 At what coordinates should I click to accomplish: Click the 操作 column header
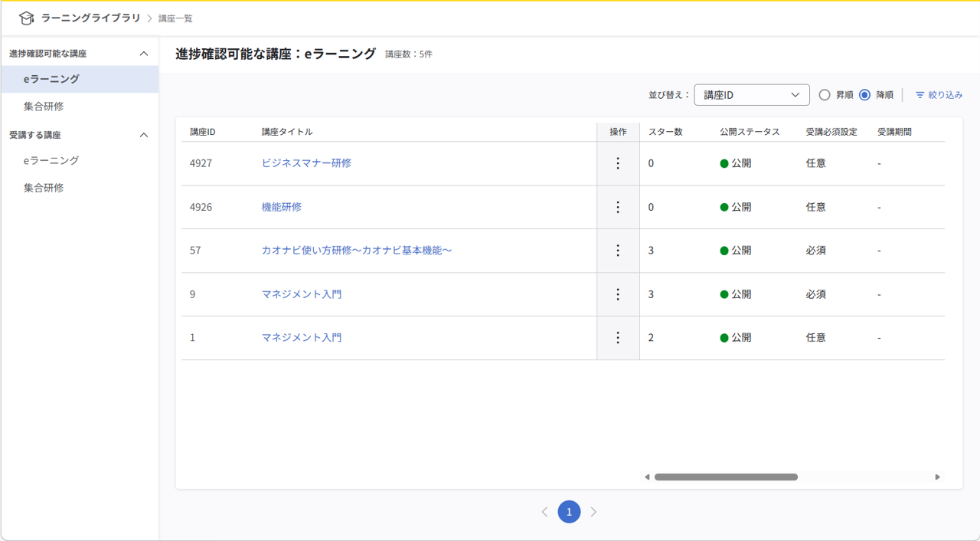point(618,132)
